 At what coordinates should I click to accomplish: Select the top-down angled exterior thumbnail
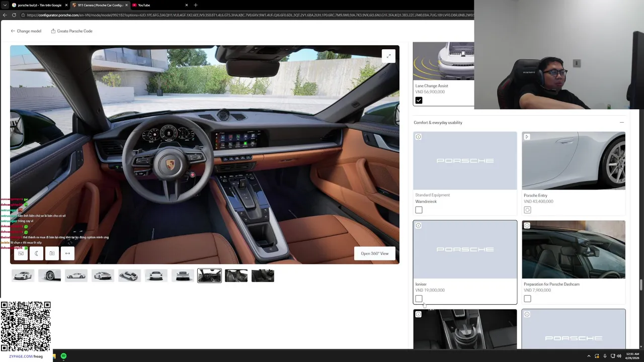pyautogui.click(x=129, y=276)
